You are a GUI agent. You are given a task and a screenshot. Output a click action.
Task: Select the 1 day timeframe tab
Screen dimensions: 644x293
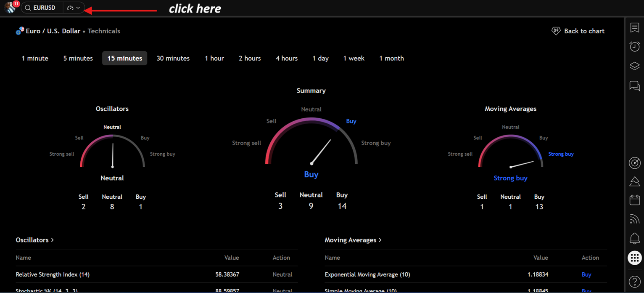pyautogui.click(x=320, y=59)
